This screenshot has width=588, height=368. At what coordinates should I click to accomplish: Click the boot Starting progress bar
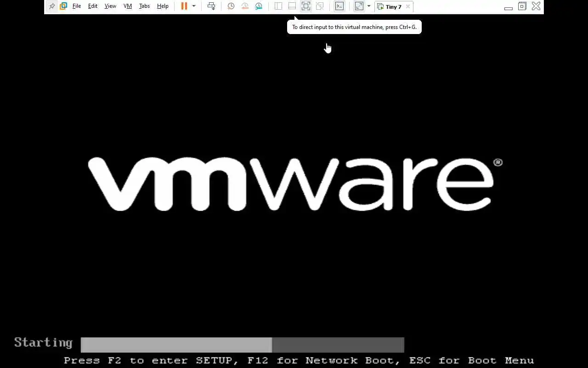pyautogui.click(x=242, y=345)
